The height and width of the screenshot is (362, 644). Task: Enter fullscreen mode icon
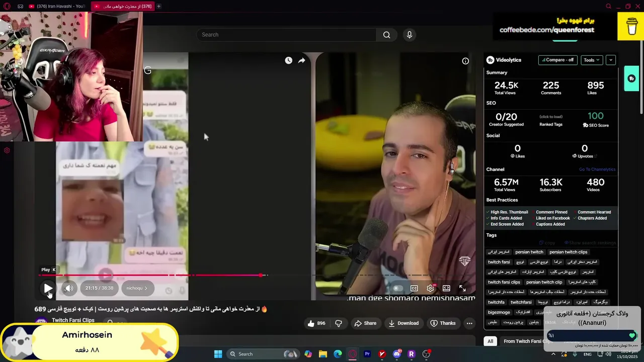click(462, 288)
